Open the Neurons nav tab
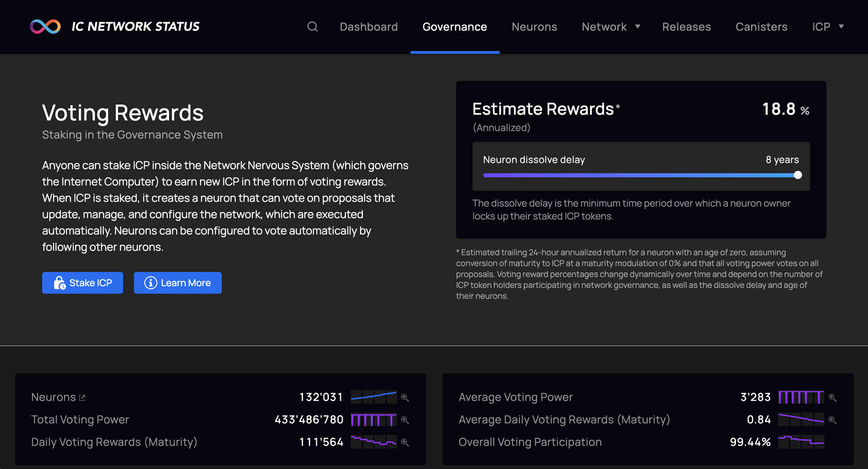This screenshot has width=868, height=469. click(x=534, y=27)
